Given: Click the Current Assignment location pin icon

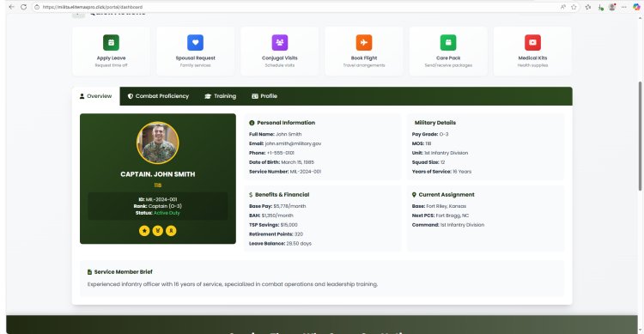Looking at the screenshot, I should [414, 195].
